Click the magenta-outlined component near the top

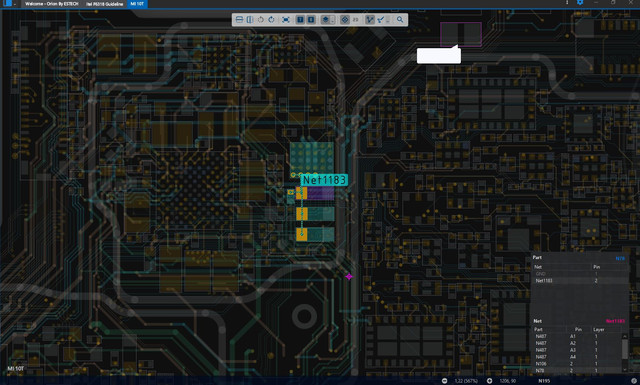461,34
